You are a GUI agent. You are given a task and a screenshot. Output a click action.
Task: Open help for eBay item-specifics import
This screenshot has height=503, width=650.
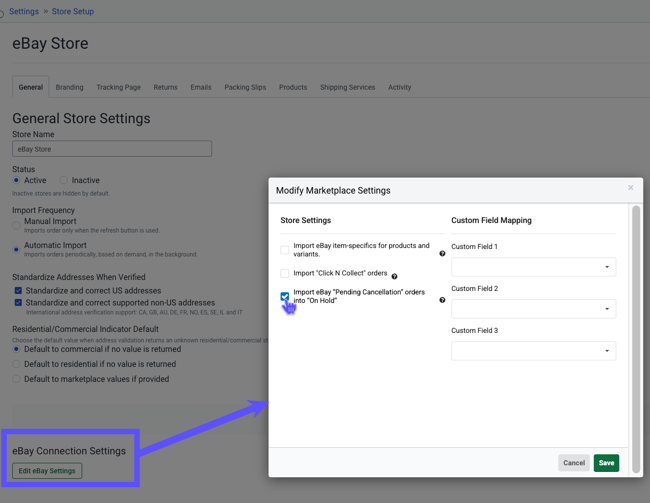click(442, 254)
